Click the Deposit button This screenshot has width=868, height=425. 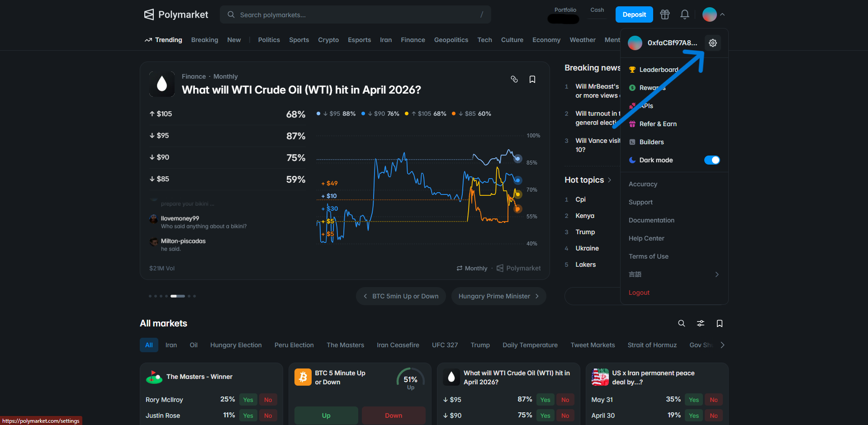[634, 14]
